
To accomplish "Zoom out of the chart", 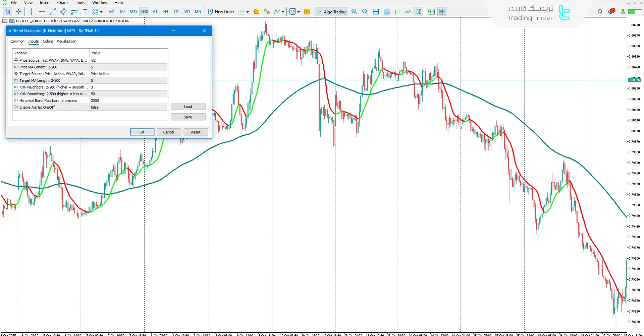I will pyautogui.click(x=365, y=12).
